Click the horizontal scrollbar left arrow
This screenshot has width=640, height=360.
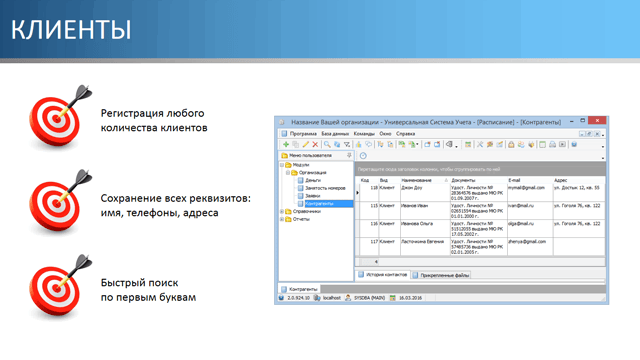(376, 262)
